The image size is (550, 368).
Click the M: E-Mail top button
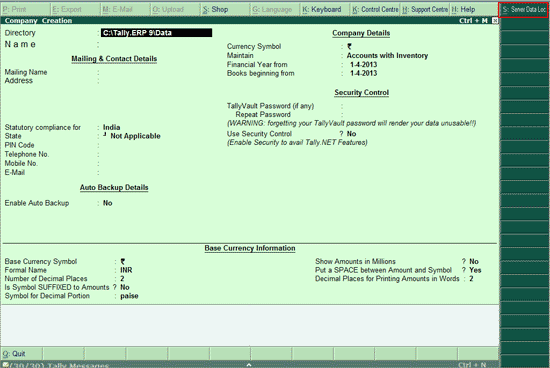126,9
